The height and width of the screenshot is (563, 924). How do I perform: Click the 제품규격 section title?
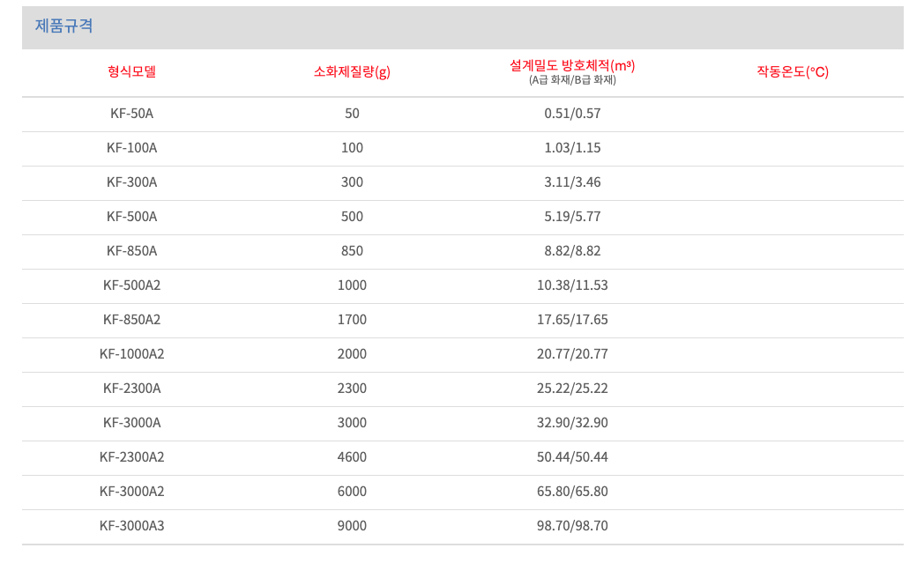pyautogui.click(x=63, y=26)
